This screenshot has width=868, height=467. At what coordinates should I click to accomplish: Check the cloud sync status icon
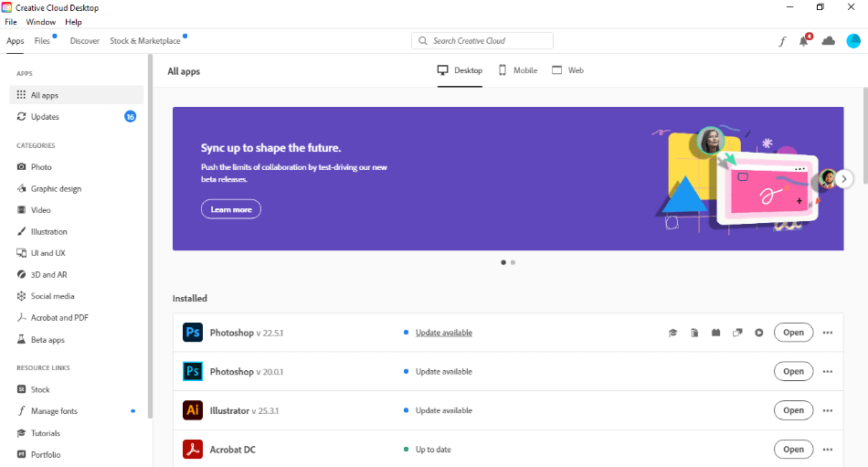tap(828, 41)
